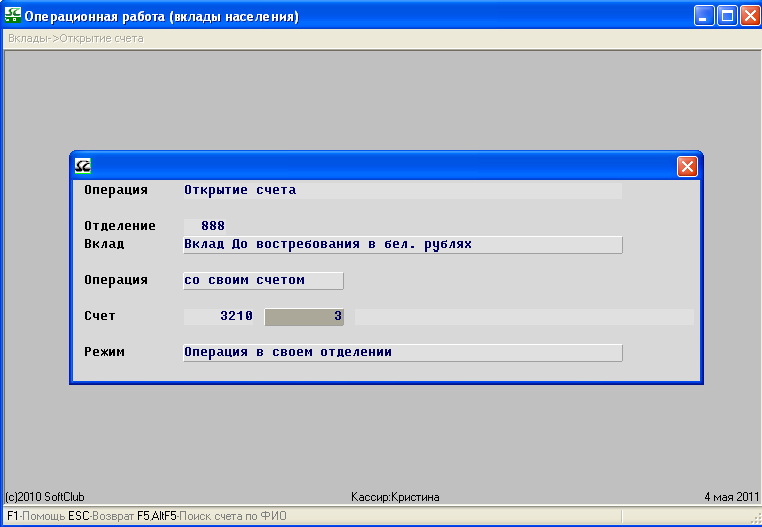762x527 pixels.
Task: Maximize the Операционная работа window
Action: pyautogui.click(x=727, y=16)
